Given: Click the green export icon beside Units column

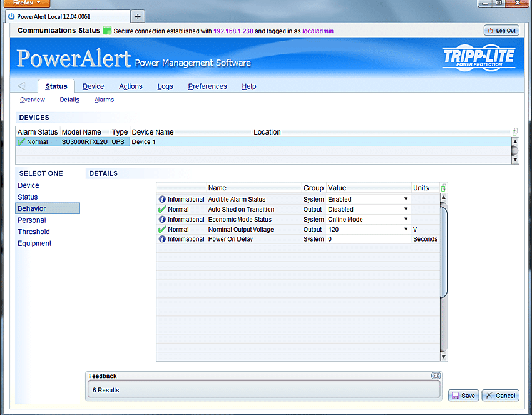Looking at the screenshot, I should tap(443, 188).
